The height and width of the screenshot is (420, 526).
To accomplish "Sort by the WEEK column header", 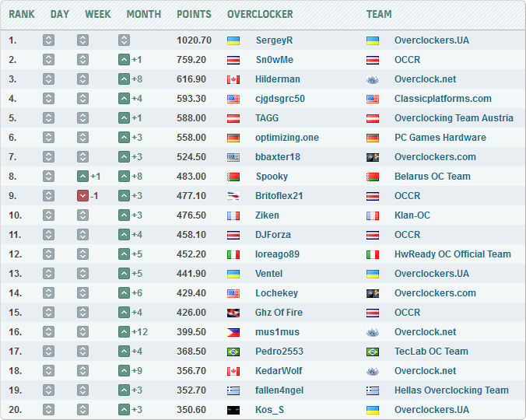I will (97, 14).
